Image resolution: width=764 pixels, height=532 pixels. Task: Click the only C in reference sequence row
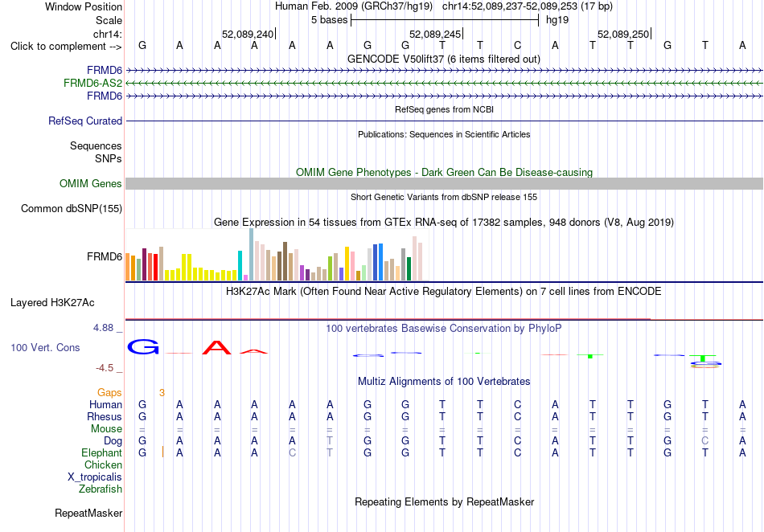[517, 45]
